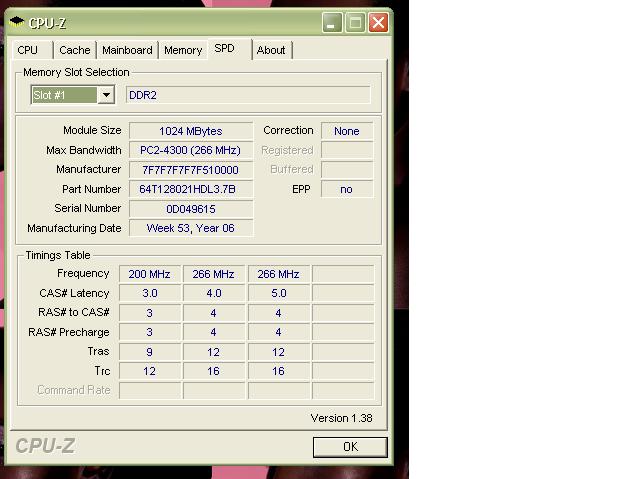Screen dimensions: 640x479
Task: Click the CAS# Latency 4.0 cell
Action: 214,293
